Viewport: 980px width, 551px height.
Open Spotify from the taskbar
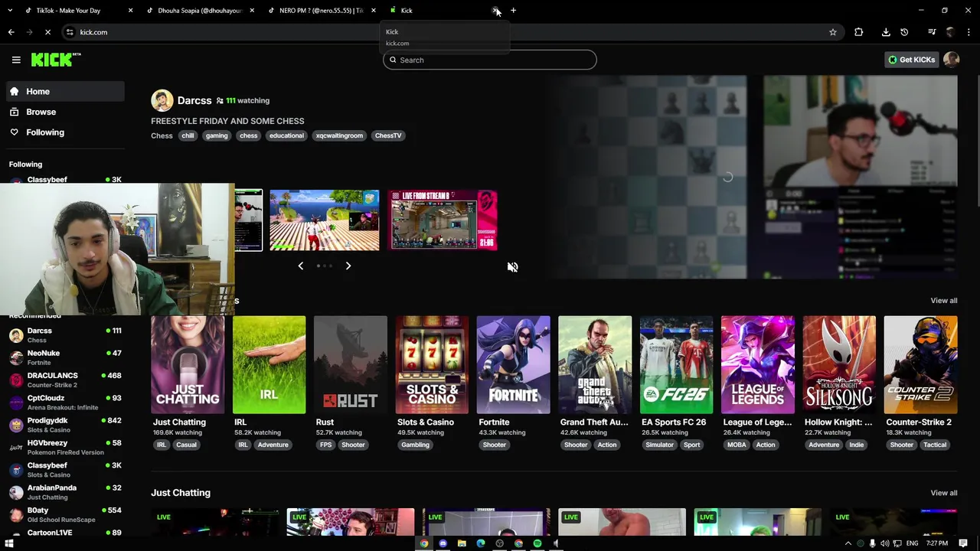[537, 543]
